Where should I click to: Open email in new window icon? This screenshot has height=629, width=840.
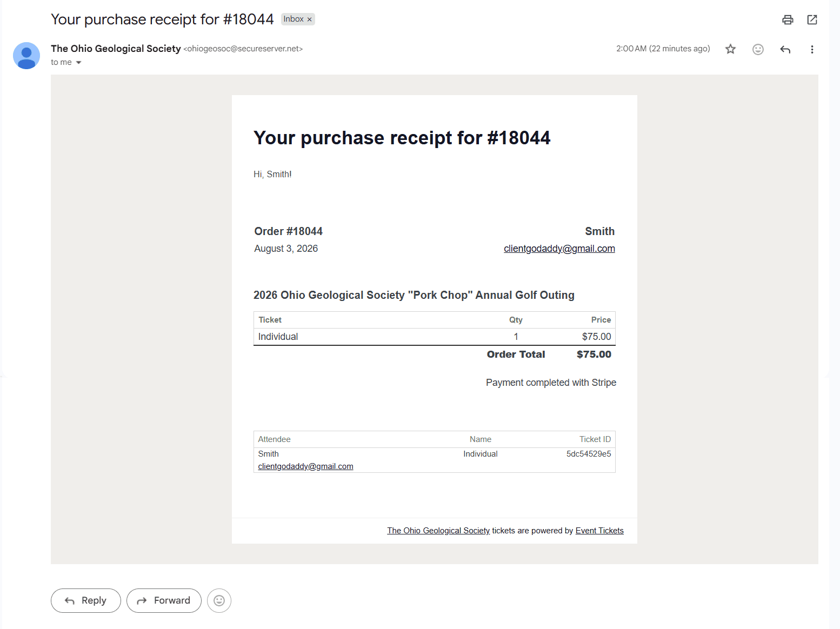pos(812,20)
